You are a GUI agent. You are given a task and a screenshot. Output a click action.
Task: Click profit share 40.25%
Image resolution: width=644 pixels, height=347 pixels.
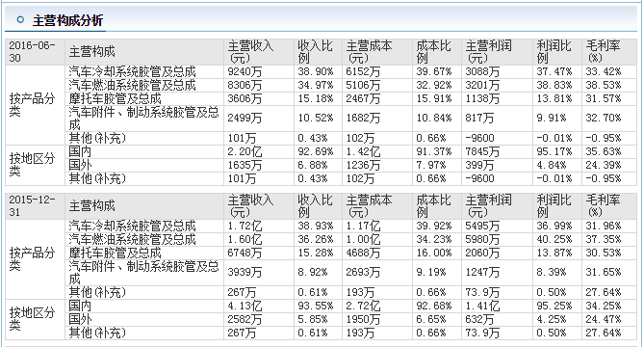click(x=554, y=239)
